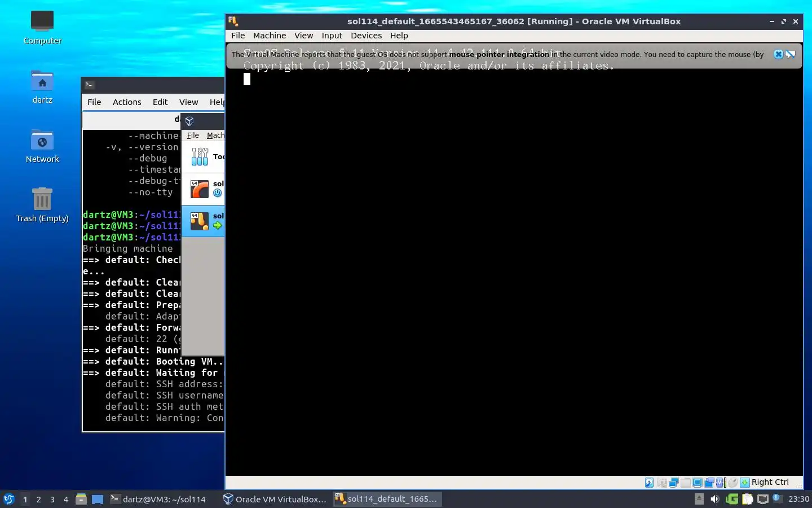Open the Help menu in the VM window
812x508 pixels.
(x=399, y=36)
